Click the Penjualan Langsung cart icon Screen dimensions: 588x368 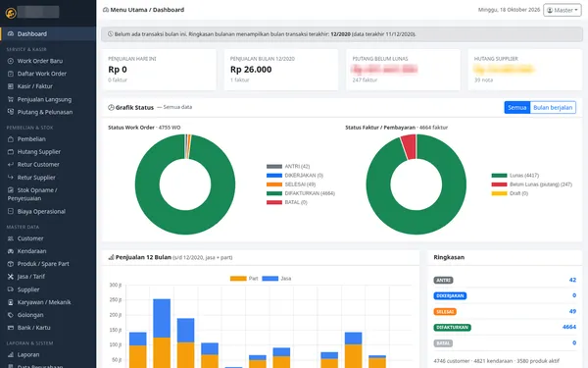pyautogui.click(x=11, y=99)
